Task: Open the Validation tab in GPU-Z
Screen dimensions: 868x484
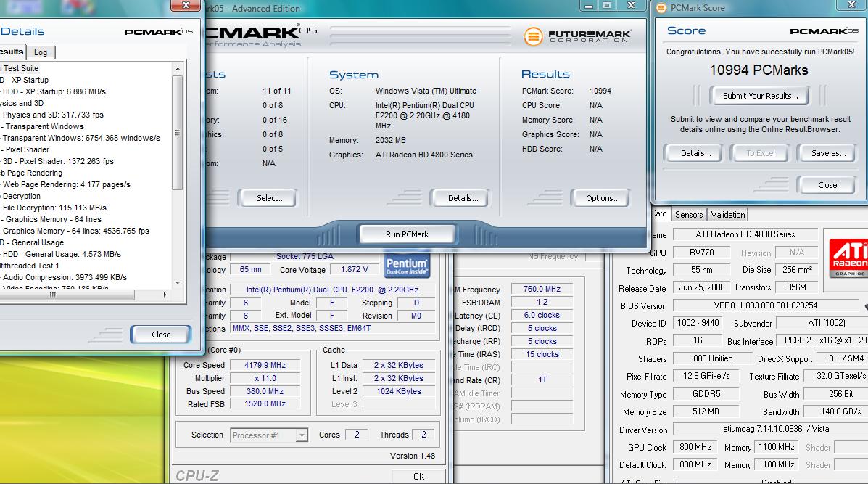Action: 728,215
